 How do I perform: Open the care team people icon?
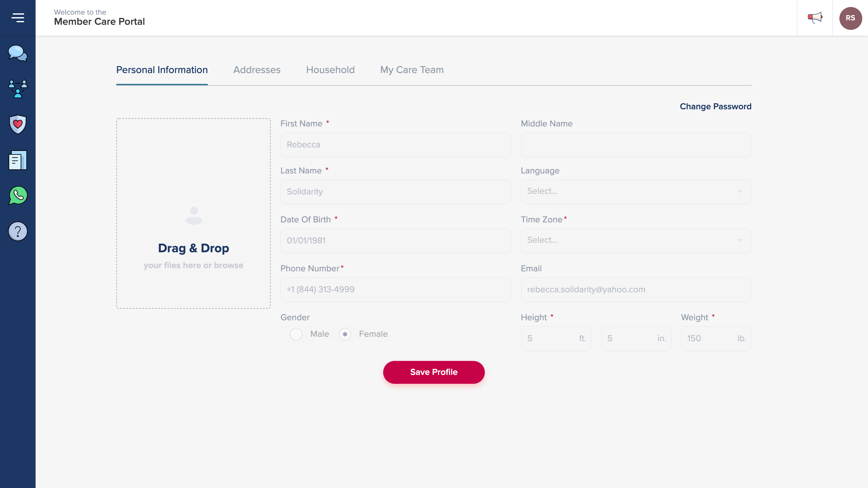pos(17,89)
